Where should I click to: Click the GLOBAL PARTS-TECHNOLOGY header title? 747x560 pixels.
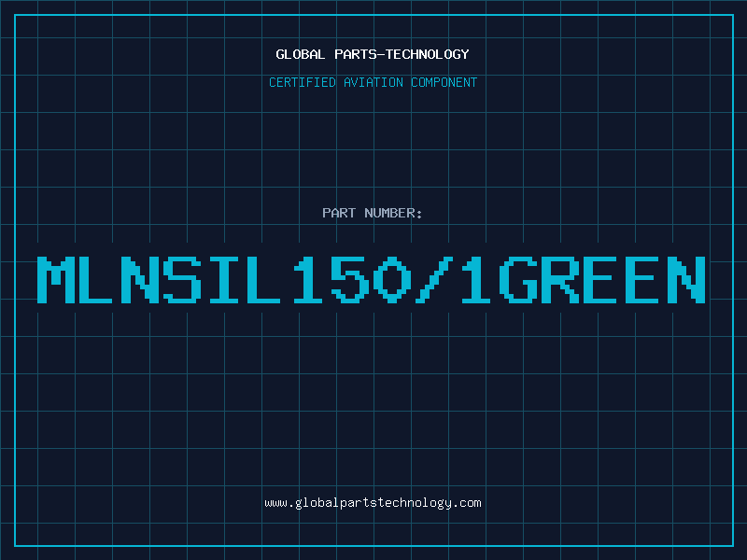click(373, 54)
